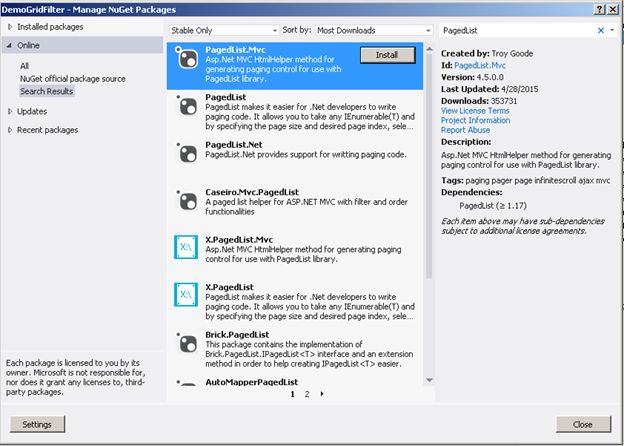Click the Caseiro.Mvc.PagedList package icon
The image size is (624, 446).
point(187,201)
